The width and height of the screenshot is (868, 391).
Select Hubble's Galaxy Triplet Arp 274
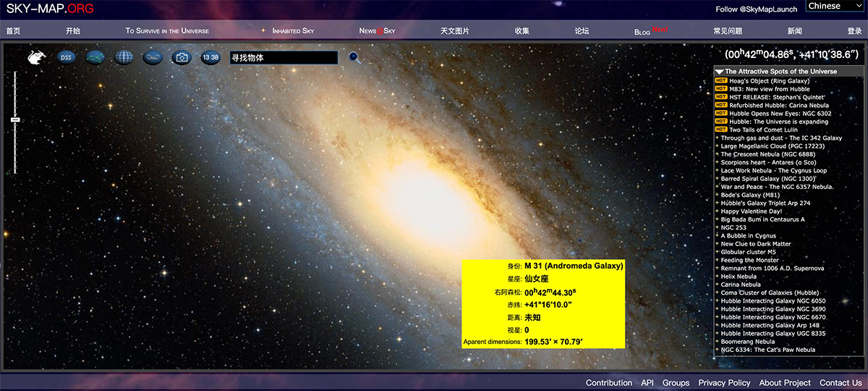point(766,203)
